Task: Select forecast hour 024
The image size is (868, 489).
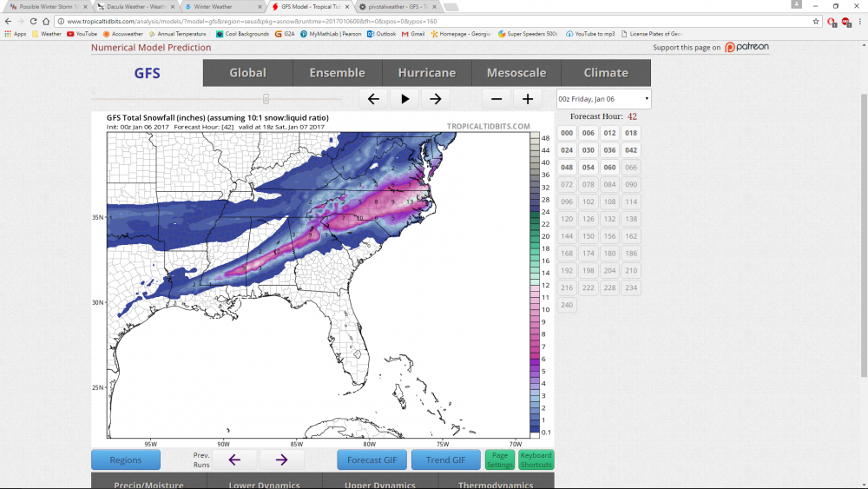Action: 567,150
